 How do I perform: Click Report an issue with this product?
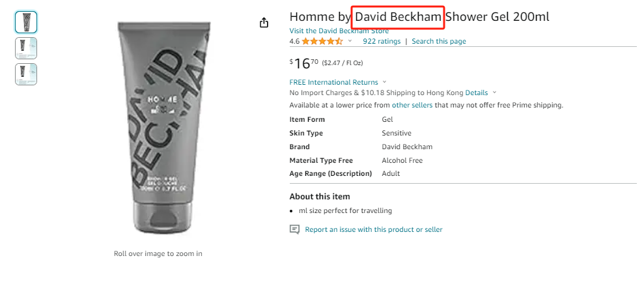(x=373, y=230)
